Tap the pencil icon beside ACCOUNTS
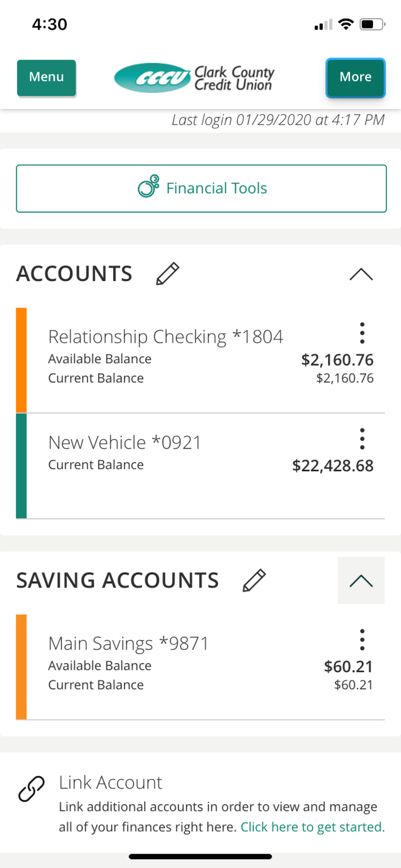Viewport: 401px width, 868px height. (168, 274)
